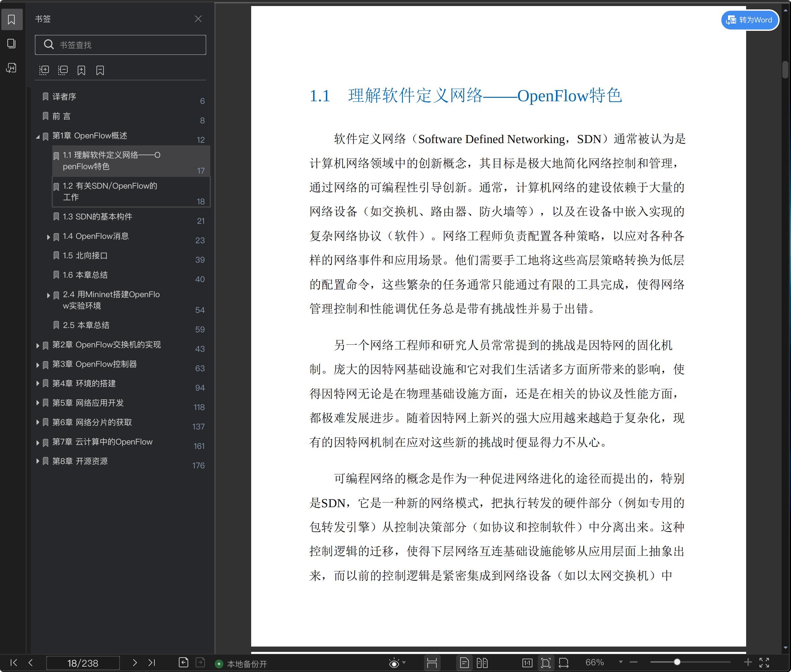The image size is (791, 672).
Task: Go to 1.5 北向接口 bookmark
Action: pyautogui.click(x=85, y=256)
